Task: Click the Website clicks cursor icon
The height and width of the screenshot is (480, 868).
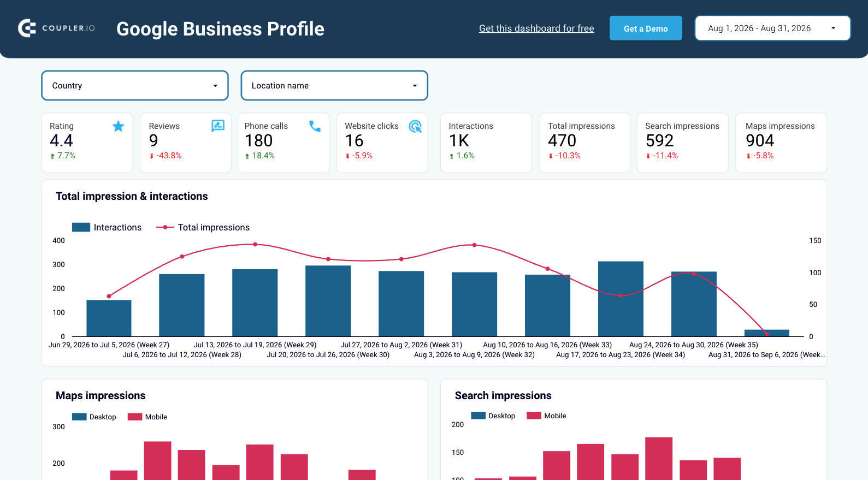Action: pos(415,127)
